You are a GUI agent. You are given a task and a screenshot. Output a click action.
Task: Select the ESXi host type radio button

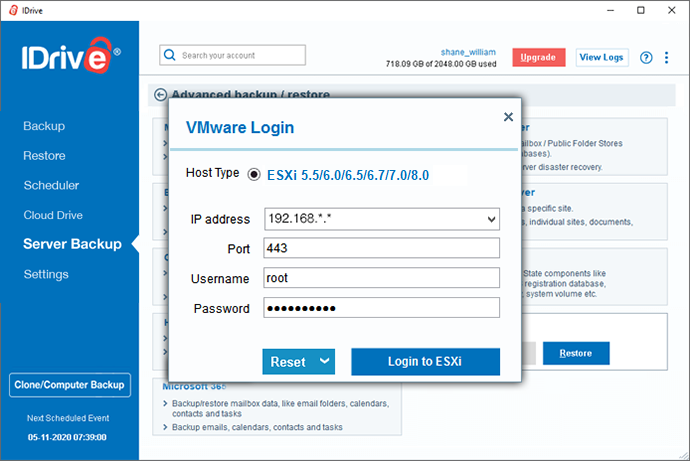pos(254,175)
